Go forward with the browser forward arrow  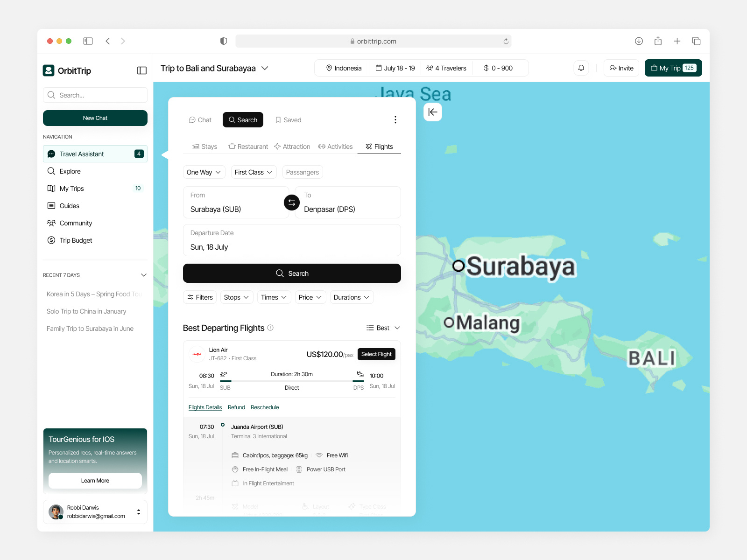coord(123,41)
